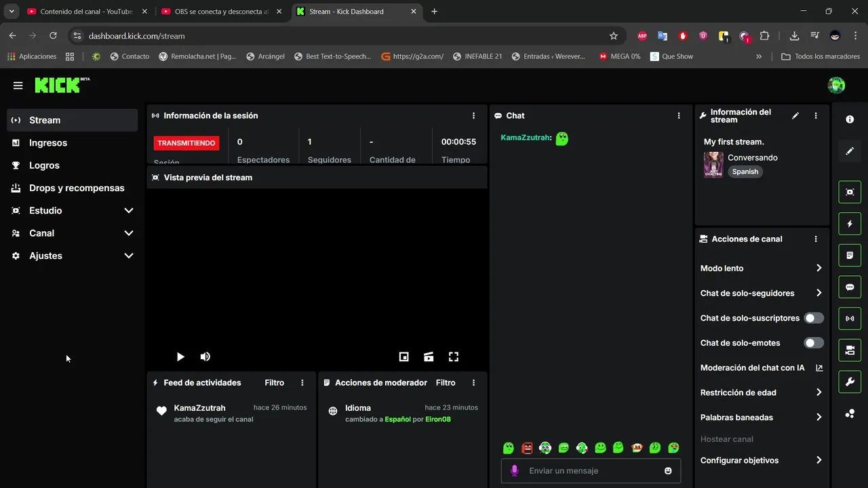
Task: Open Drops y recompensas in sidebar
Action: (72, 188)
